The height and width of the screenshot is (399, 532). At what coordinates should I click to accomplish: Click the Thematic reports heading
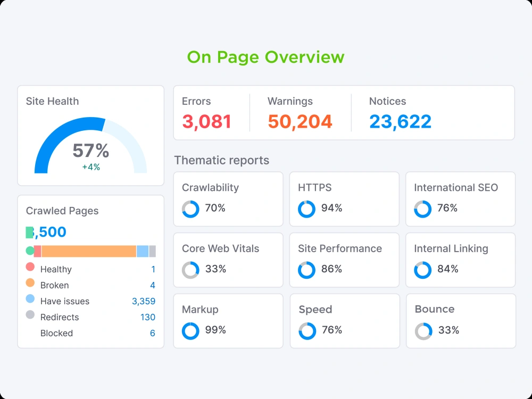click(x=221, y=160)
